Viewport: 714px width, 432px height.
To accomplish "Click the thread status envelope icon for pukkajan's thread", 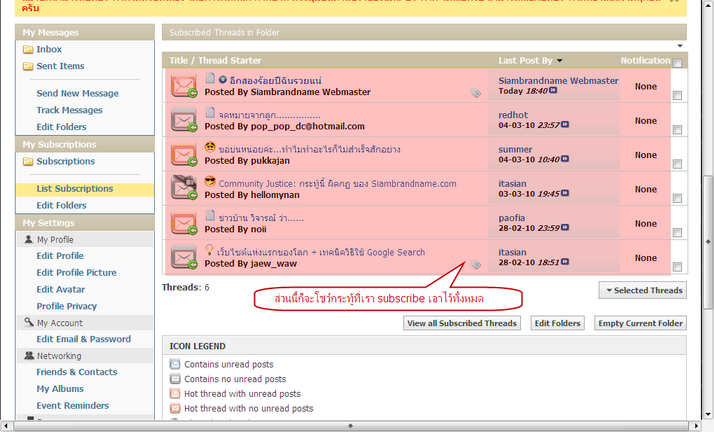I will click(x=183, y=155).
